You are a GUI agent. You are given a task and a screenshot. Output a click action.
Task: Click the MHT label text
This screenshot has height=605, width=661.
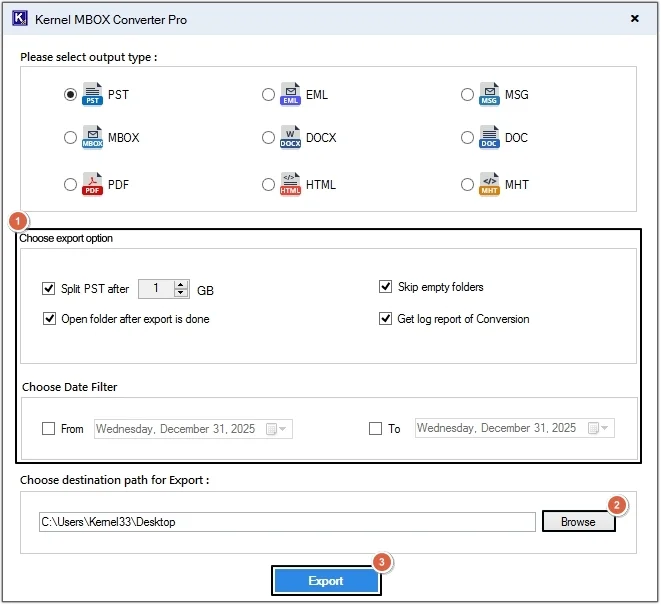[x=517, y=185]
